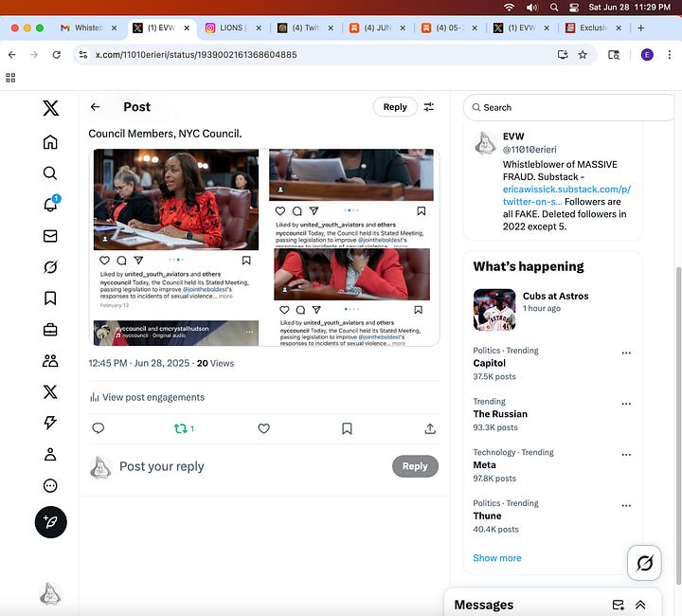Open the Meta trending topic
Screen dimensions: 682x616
(x=485, y=465)
